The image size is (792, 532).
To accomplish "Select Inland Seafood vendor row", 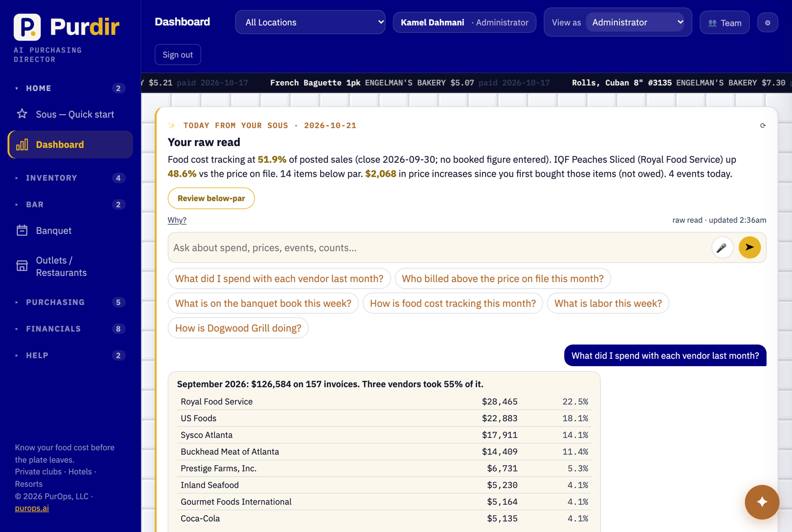I will click(384, 485).
